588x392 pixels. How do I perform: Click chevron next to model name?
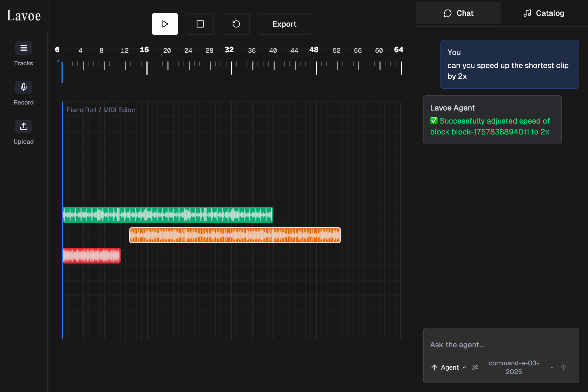[x=552, y=367]
